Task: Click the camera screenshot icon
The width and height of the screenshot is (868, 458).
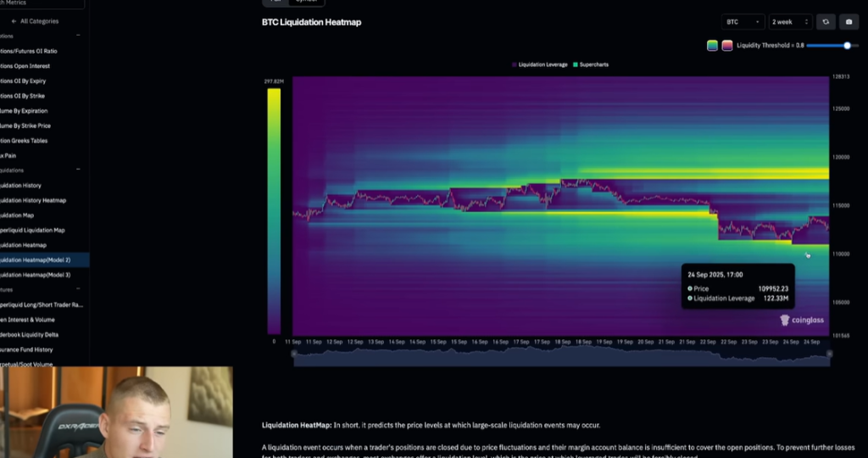Action: tap(849, 22)
